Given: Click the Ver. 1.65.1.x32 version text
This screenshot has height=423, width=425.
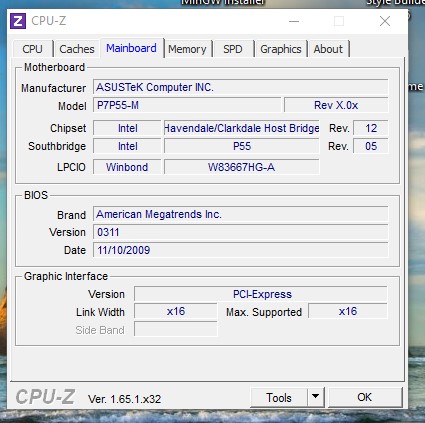Looking at the screenshot, I should pyautogui.click(x=124, y=399).
